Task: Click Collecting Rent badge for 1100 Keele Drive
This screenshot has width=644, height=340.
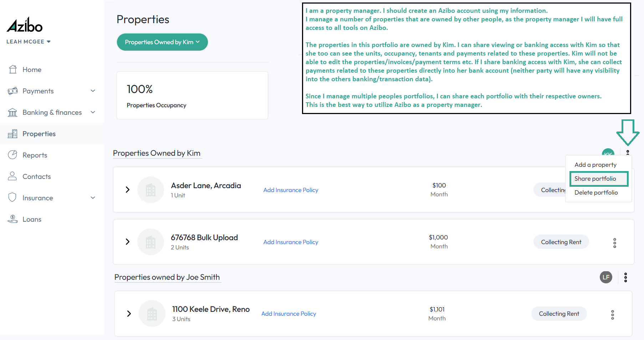Action: 559,314
